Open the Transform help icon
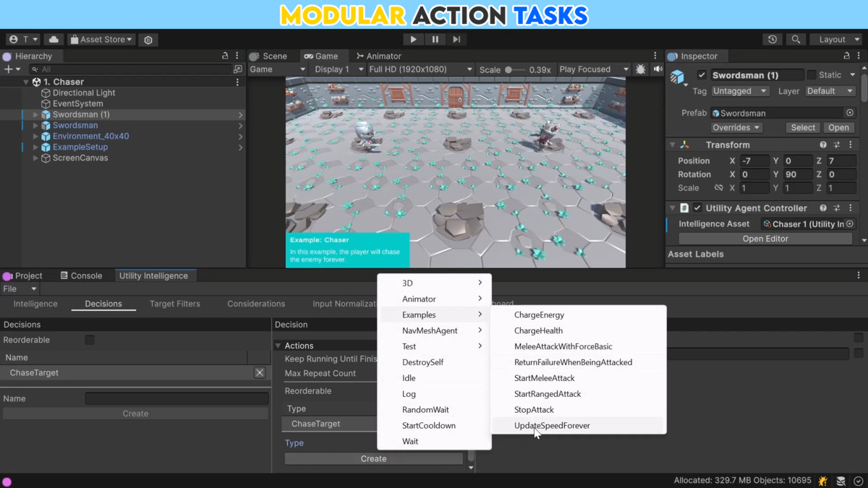Image resolution: width=868 pixels, height=488 pixels. point(823,145)
